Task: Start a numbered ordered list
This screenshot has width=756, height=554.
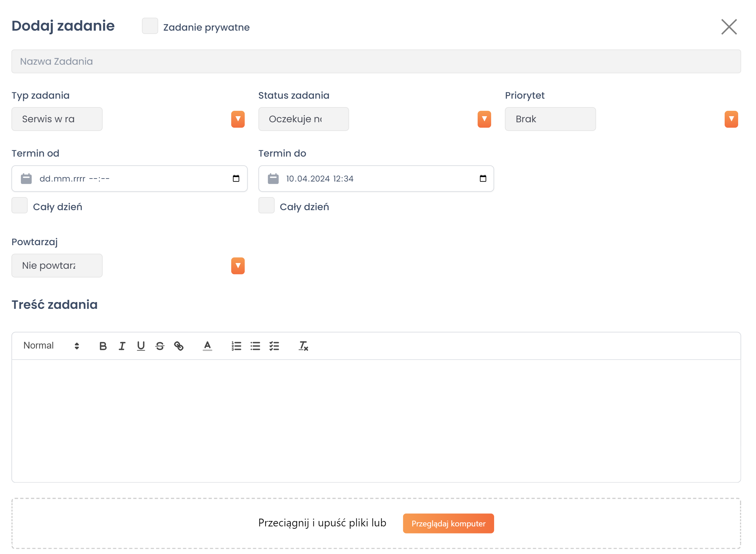Action: (236, 346)
